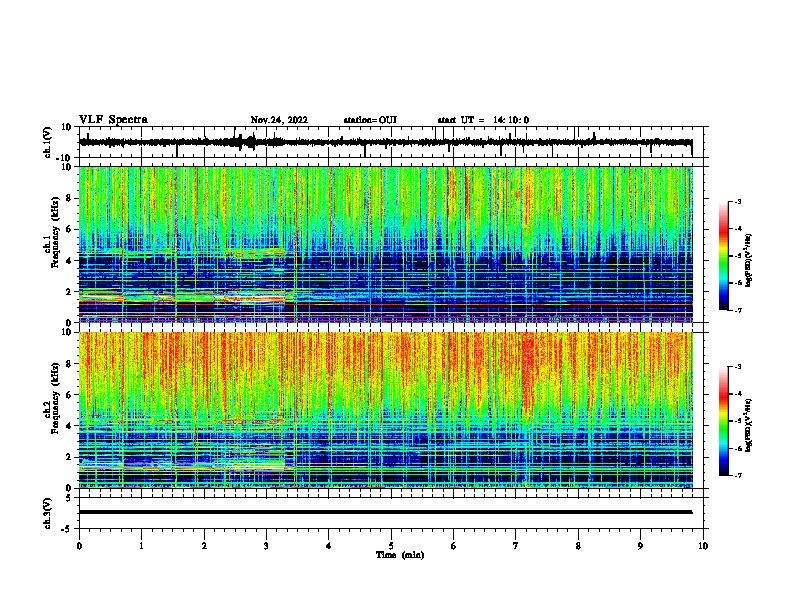Click the "4" kHz tick on ch.1 frequency axis
Image resolution: width=792 pixels, height=612 pixels.
[69, 261]
